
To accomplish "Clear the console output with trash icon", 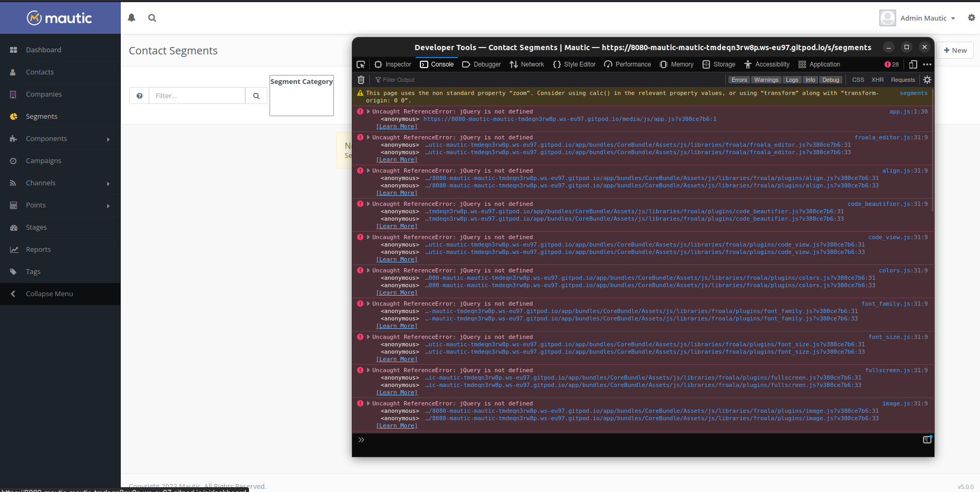I will coord(361,80).
